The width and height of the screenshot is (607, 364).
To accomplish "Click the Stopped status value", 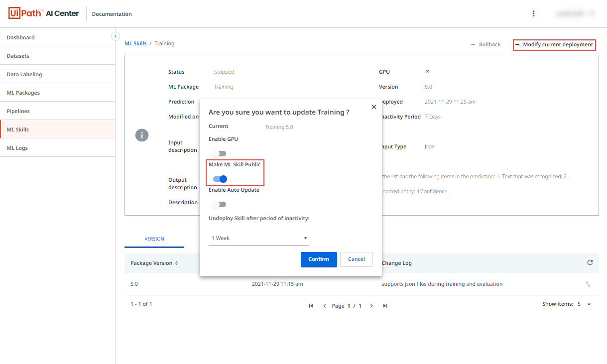I will (x=224, y=72).
